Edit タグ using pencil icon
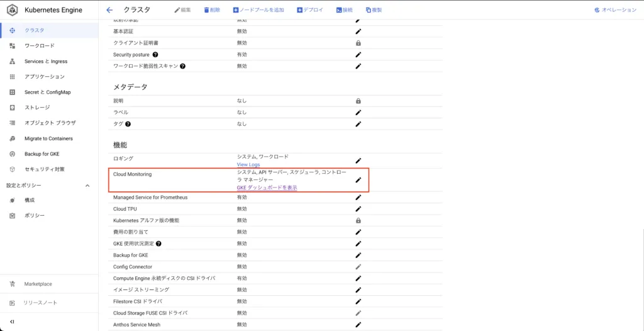This screenshot has width=644, height=331. [358, 124]
